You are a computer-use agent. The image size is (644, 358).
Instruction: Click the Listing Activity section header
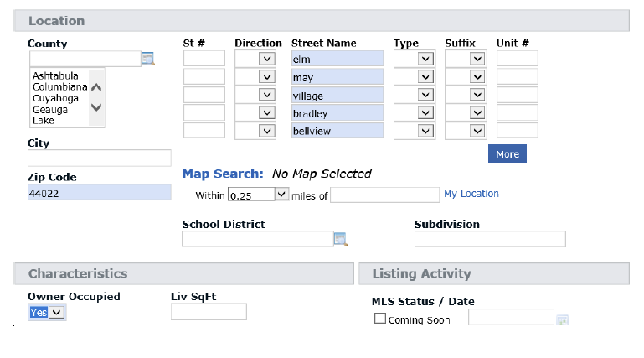494,274
